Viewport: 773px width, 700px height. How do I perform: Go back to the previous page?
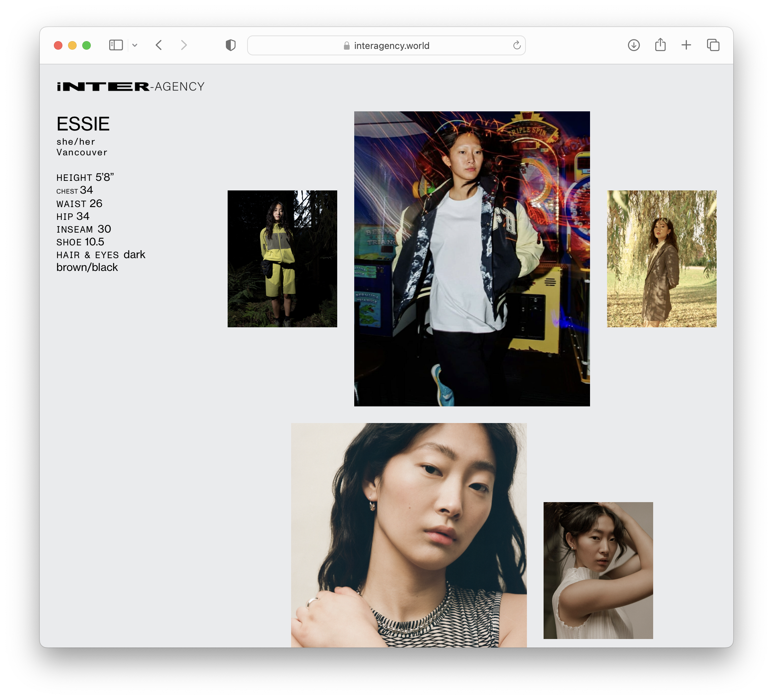159,45
